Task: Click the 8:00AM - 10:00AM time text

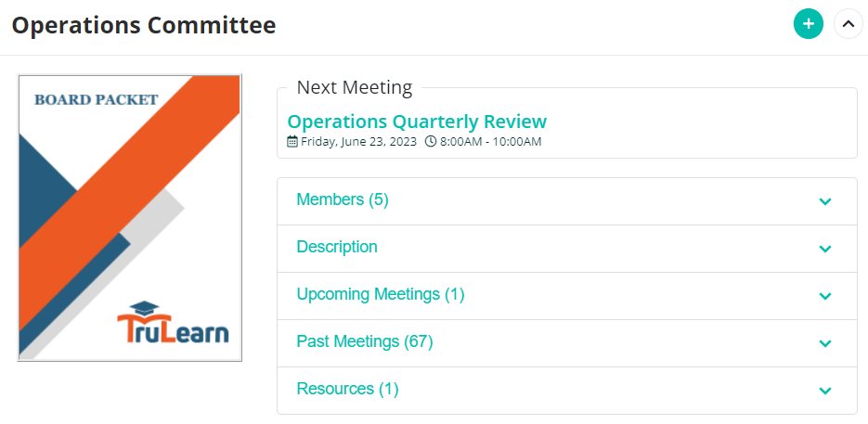Action: (490, 142)
